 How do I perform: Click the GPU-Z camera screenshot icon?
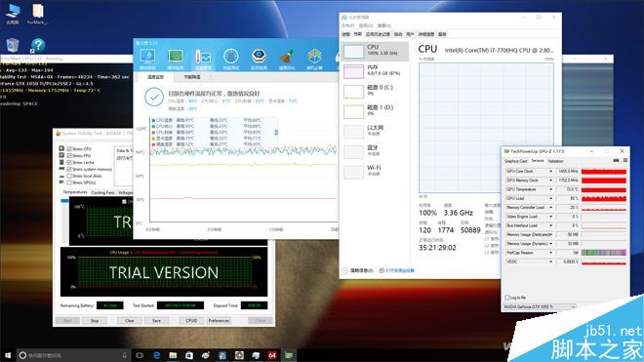(x=616, y=161)
